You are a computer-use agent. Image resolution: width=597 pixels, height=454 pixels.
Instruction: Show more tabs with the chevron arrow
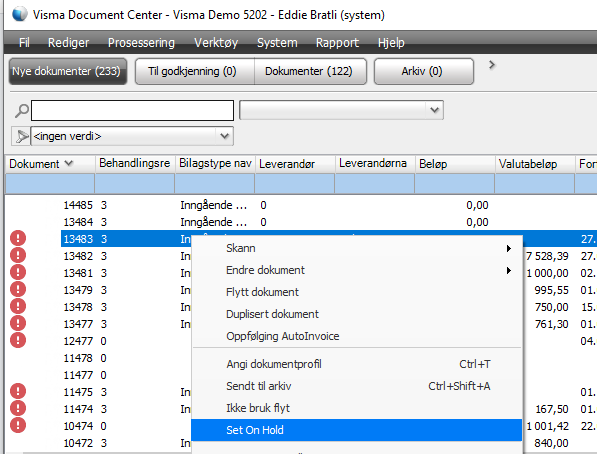(x=492, y=65)
